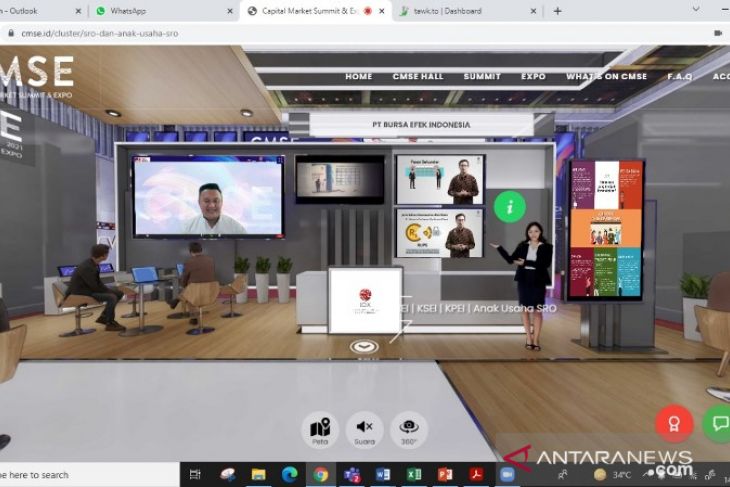The height and width of the screenshot is (487, 730).
Task: Open File Explorer from the taskbar
Action: [258, 474]
